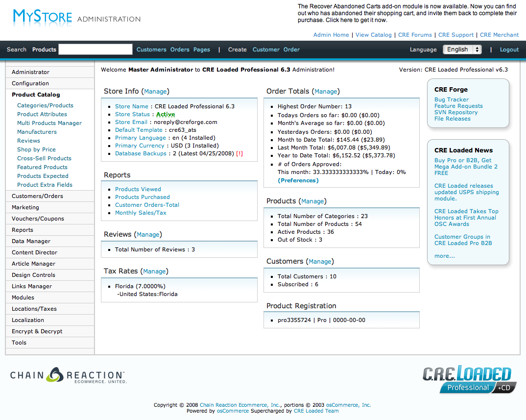Open Featured Products in the sidebar
The width and height of the screenshot is (526, 420).
(42, 167)
